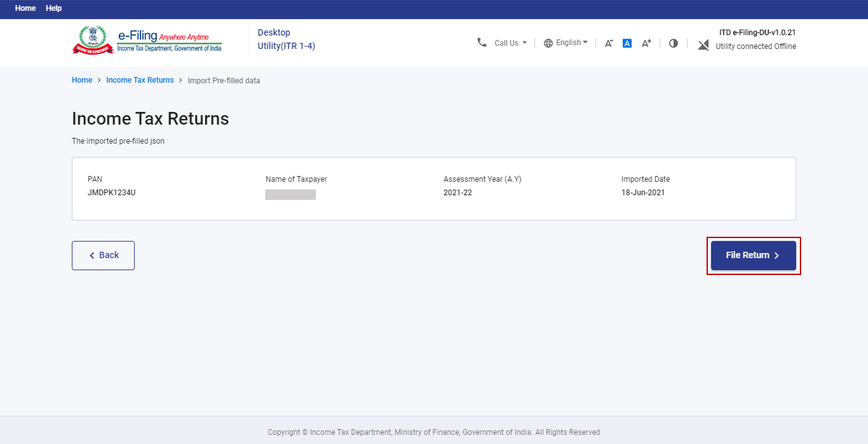Open the English language dropdown
This screenshot has width=868, height=444.
pyautogui.click(x=571, y=43)
